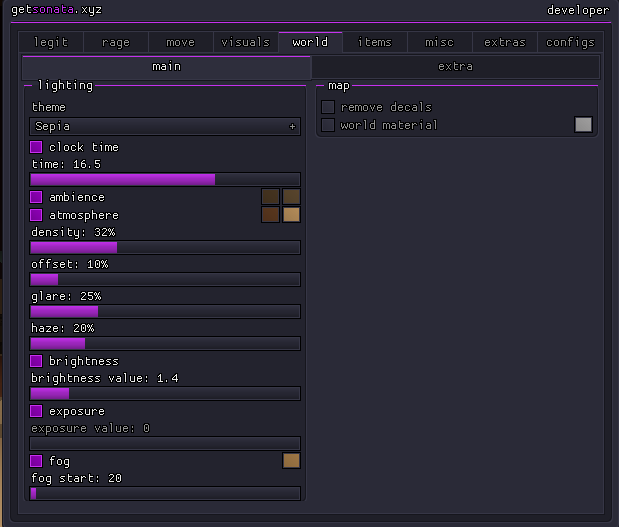
Task: Click the lighting section header
Action: (65, 85)
